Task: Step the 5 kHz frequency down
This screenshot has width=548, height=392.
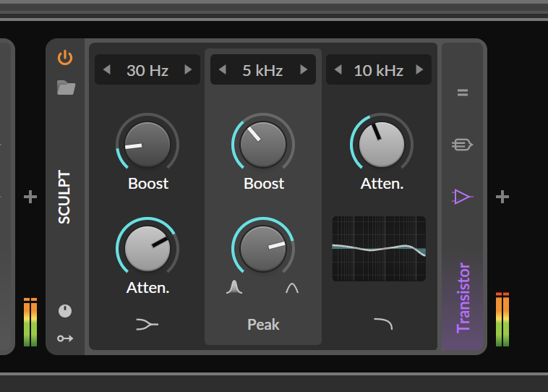Action: [223, 70]
